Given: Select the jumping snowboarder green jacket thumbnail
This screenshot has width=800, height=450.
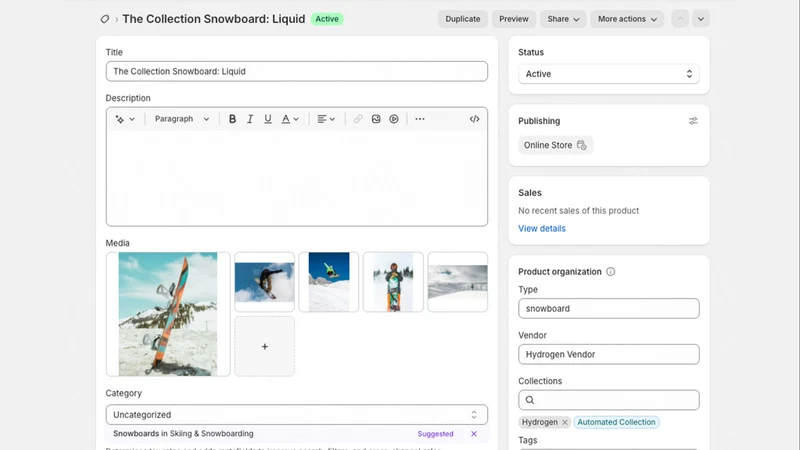Looking at the screenshot, I should pos(329,282).
